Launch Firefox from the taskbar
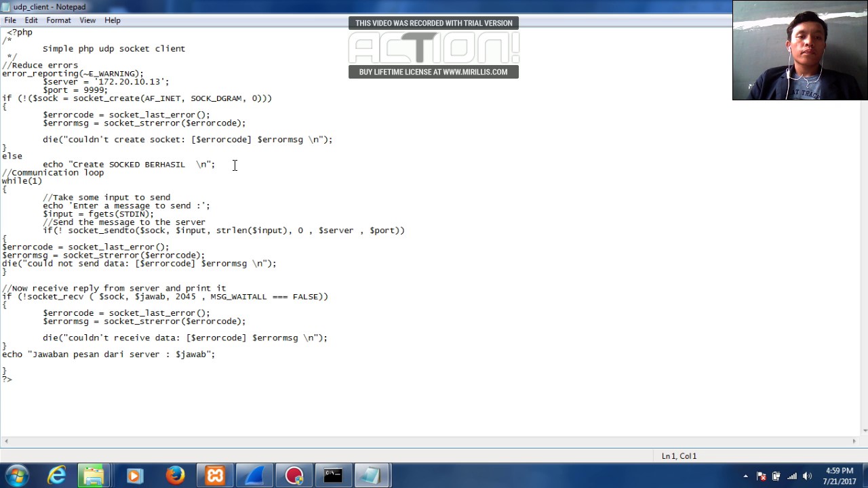868x488 pixels. click(x=175, y=476)
